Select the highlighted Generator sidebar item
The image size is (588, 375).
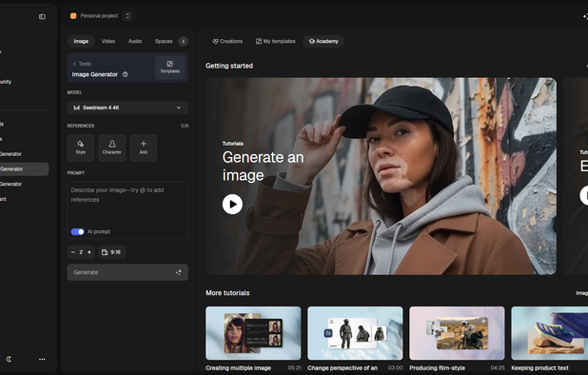click(x=24, y=169)
